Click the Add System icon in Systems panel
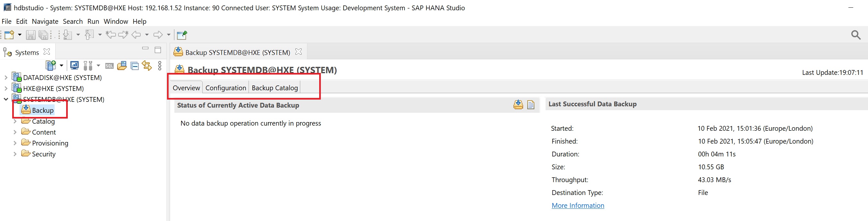The height and width of the screenshot is (221, 868). tap(50, 65)
